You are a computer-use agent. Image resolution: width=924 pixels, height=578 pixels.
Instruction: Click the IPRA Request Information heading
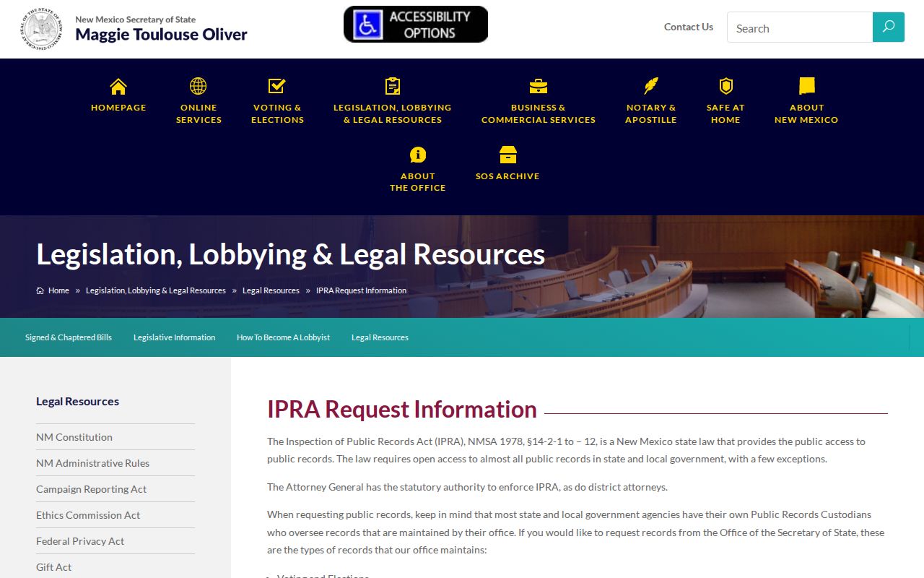(402, 409)
